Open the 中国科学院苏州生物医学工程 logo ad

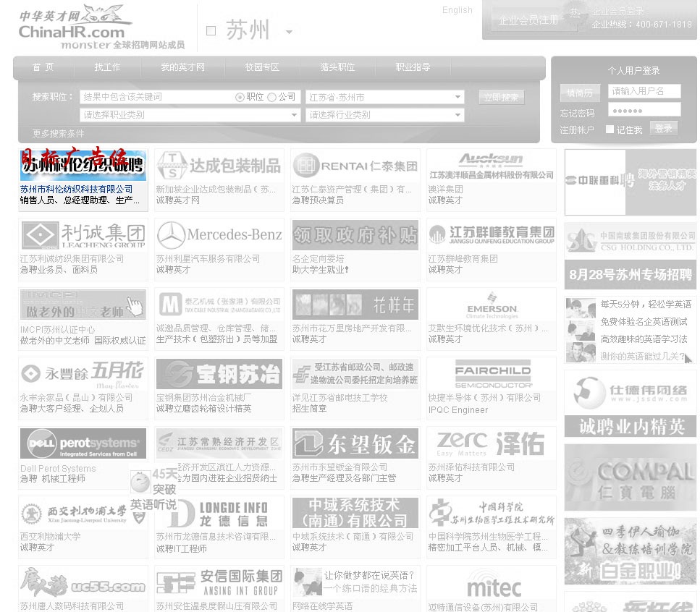pyautogui.click(x=492, y=513)
